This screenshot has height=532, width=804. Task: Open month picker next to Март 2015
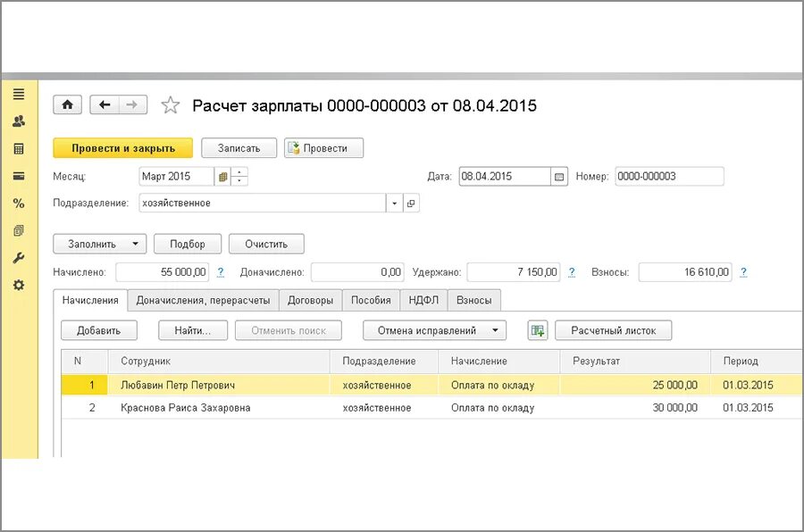(x=222, y=177)
